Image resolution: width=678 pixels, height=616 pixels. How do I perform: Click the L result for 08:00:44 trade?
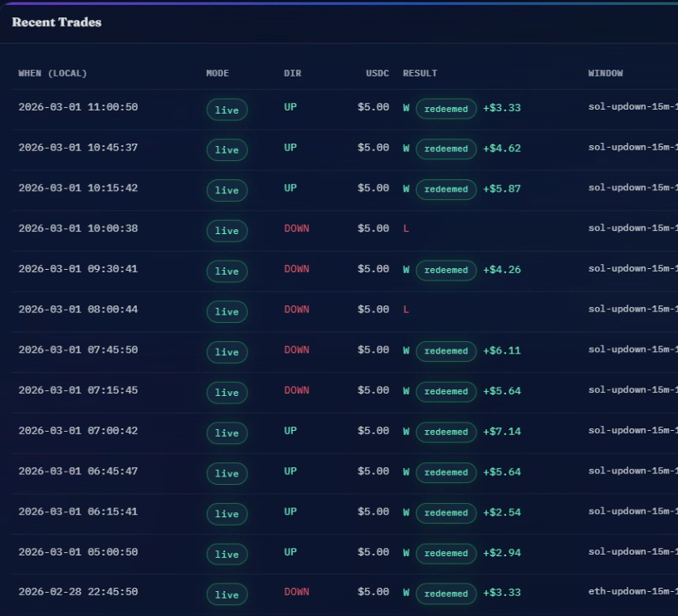pyautogui.click(x=406, y=310)
